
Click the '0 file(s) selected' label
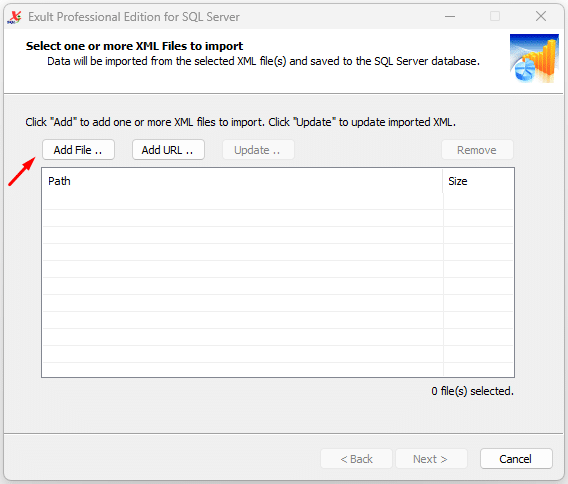pyautogui.click(x=472, y=391)
